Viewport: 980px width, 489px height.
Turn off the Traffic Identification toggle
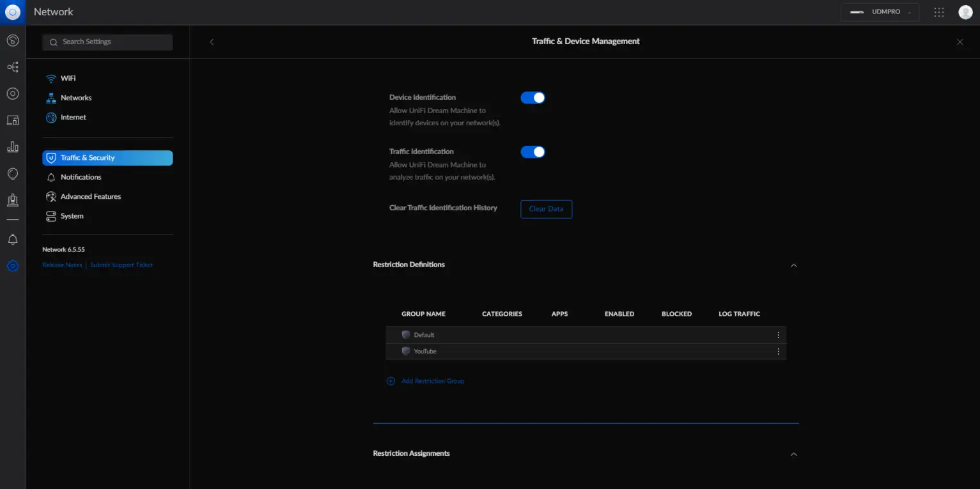point(533,152)
